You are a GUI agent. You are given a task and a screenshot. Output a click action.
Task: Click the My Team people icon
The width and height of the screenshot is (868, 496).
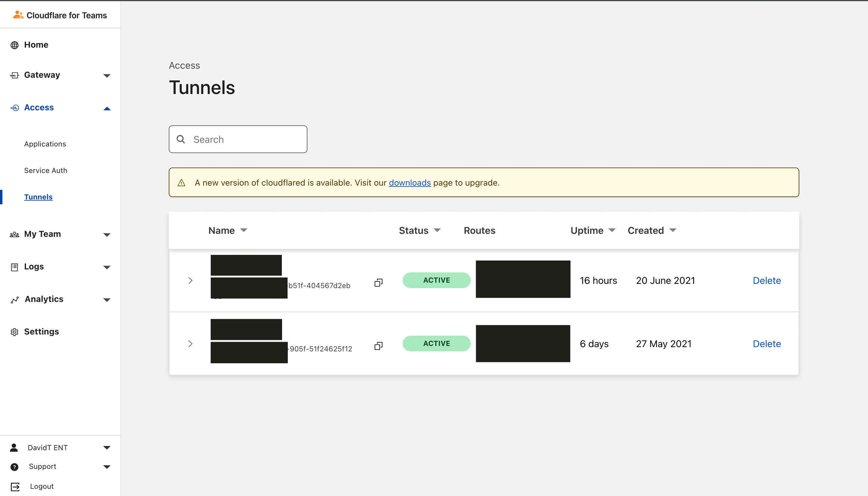14,234
